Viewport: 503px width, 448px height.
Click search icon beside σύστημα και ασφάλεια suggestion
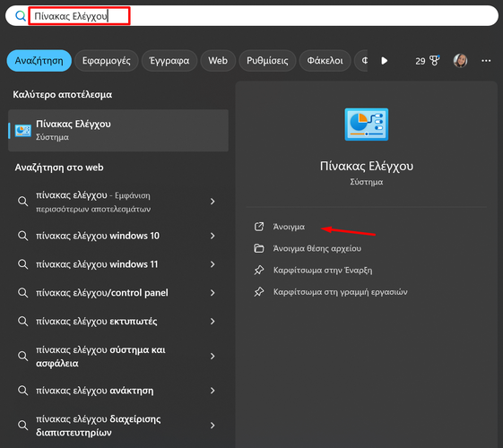[22, 356]
